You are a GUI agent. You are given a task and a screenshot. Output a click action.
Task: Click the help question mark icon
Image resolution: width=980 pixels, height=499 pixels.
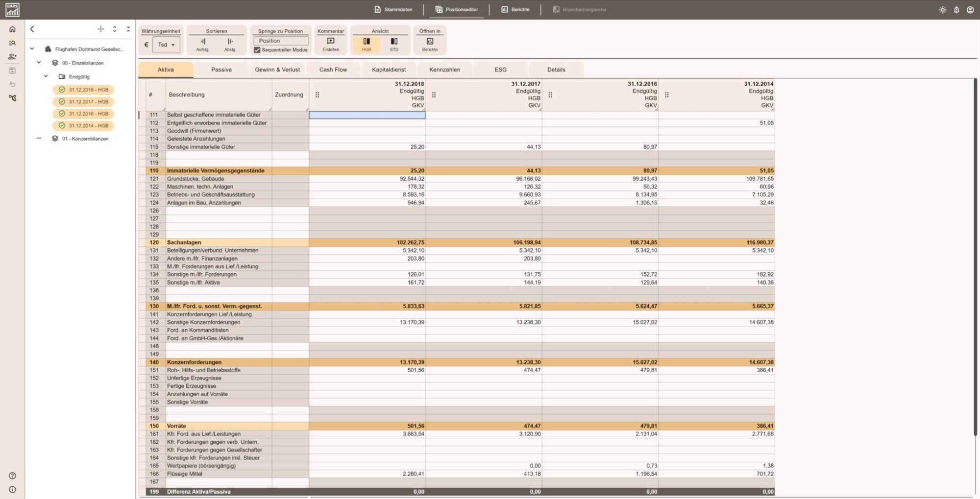point(12,475)
